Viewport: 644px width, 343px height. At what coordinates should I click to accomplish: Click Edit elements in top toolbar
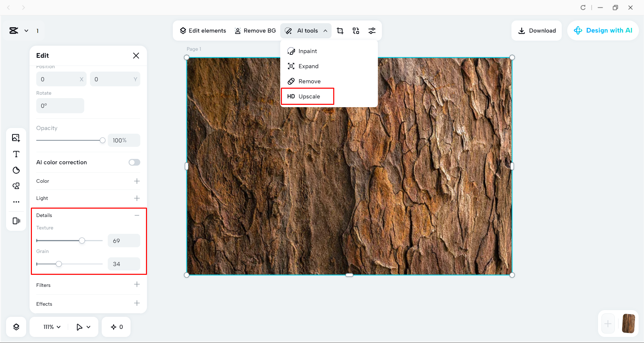tap(203, 31)
